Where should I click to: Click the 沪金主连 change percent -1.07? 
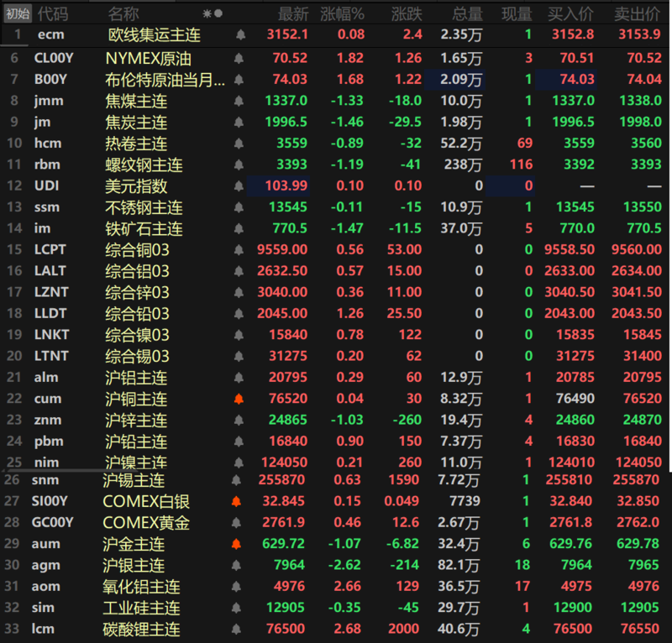click(x=344, y=544)
